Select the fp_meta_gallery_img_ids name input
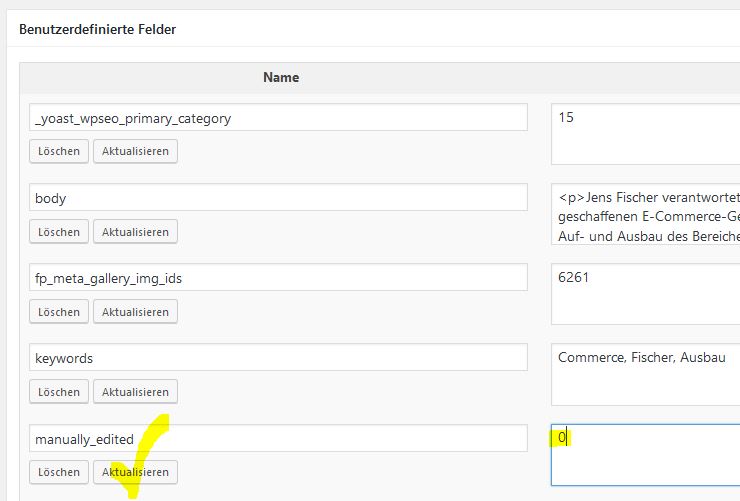 pos(278,278)
